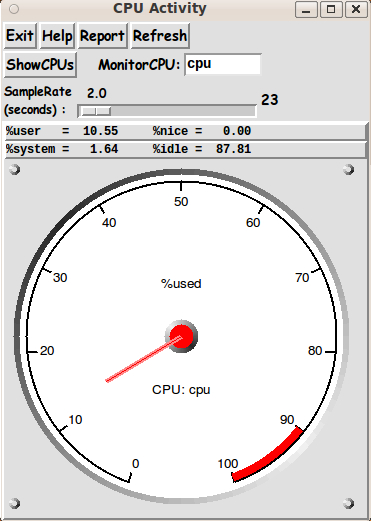Click the 100 mark on the gauge

coord(228,464)
